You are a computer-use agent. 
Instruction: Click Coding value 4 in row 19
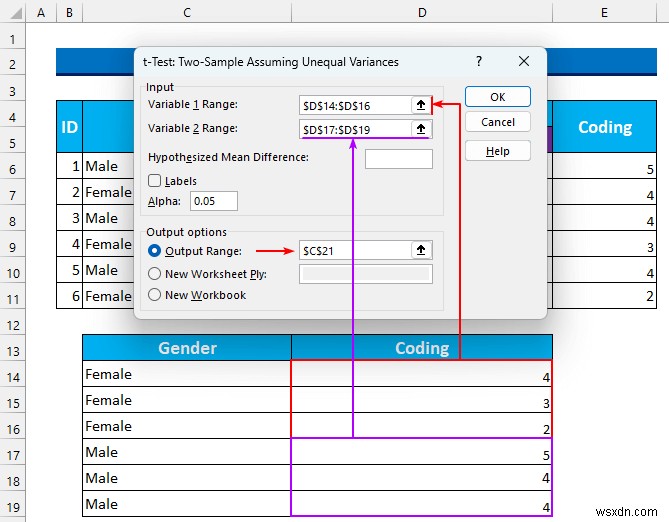pyautogui.click(x=422, y=504)
